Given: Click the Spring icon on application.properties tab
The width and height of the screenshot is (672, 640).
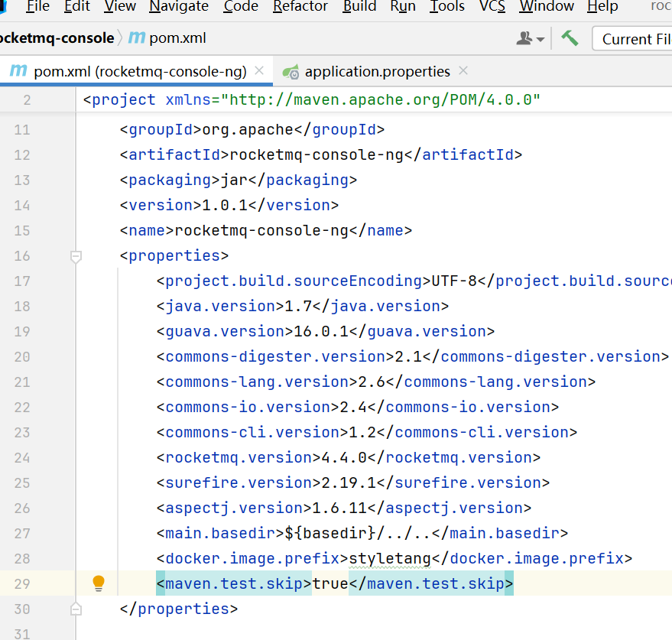Looking at the screenshot, I should point(291,72).
